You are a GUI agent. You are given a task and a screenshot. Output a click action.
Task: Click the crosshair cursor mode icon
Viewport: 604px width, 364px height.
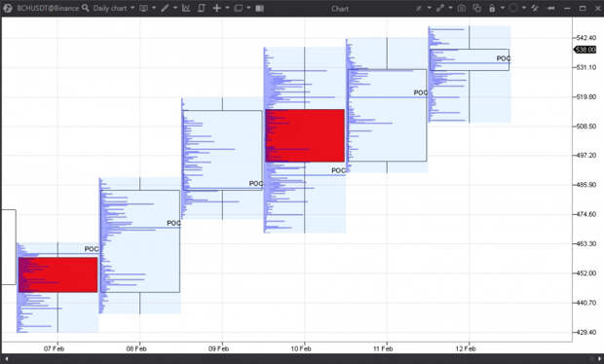(217, 8)
